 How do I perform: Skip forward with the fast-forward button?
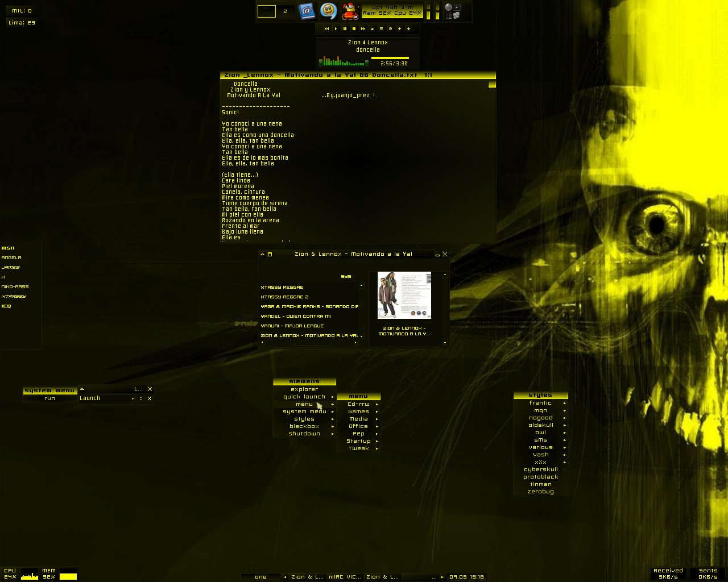363,28
